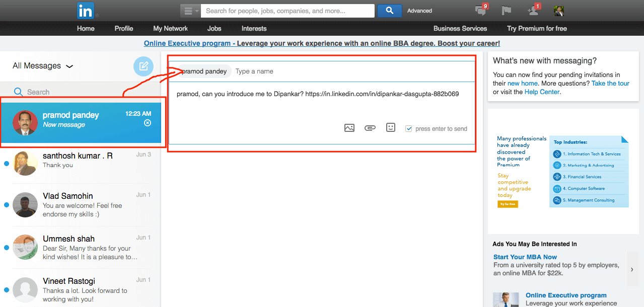This screenshot has width=644, height=307.
Task: Open the notifications flag icon
Action: click(x=507, y=11)
